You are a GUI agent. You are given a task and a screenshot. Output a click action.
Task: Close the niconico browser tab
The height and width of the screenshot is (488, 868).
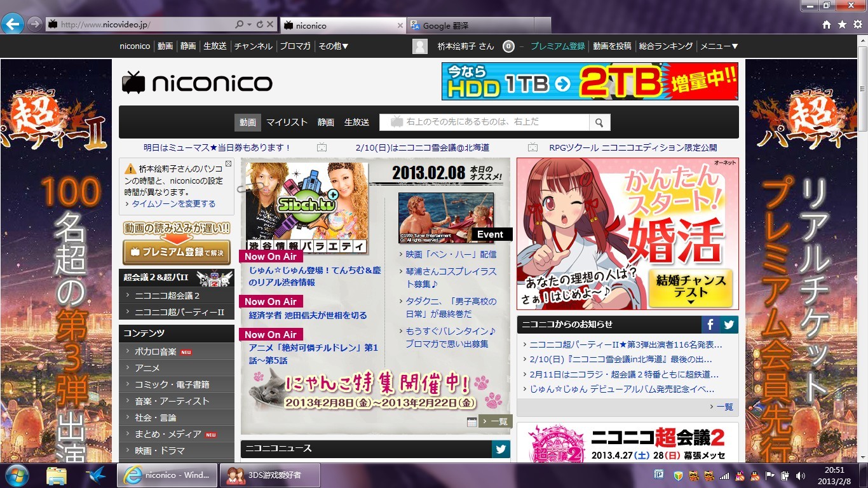click(x=400, y=25)
